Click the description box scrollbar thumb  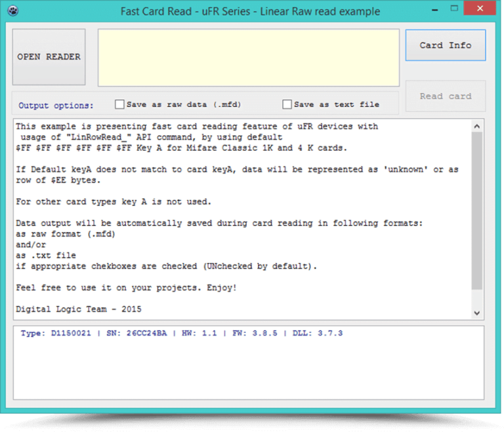pos(477,210)
